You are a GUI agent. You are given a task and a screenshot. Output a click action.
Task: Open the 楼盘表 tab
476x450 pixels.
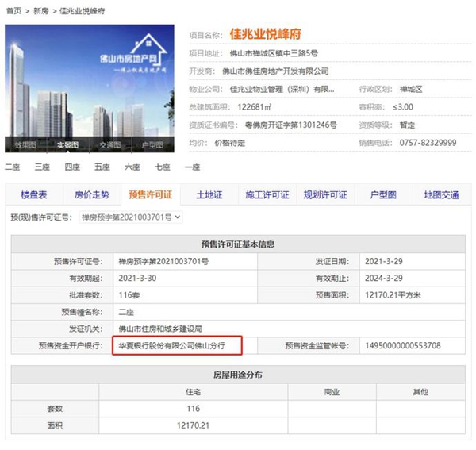pyautogui.click(x=34, y=195)
